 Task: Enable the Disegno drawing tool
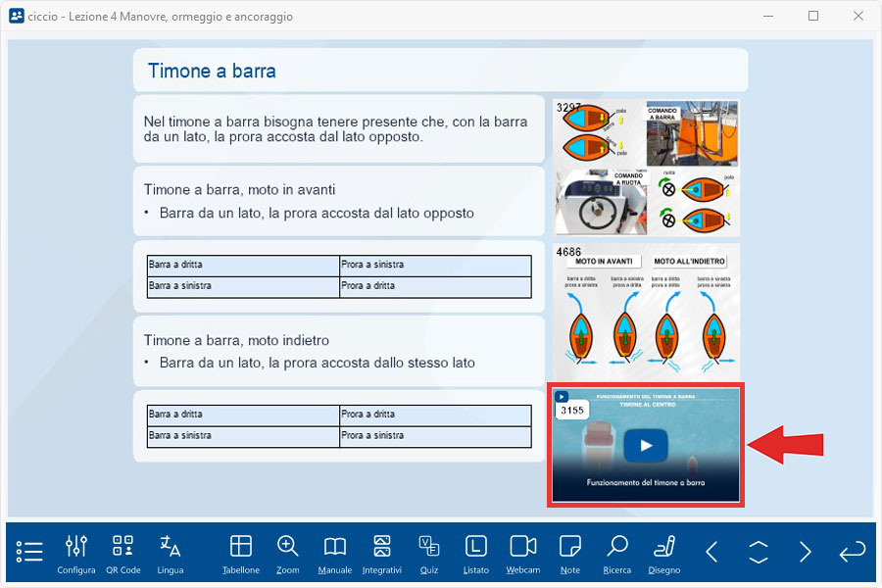coord(664,553)
